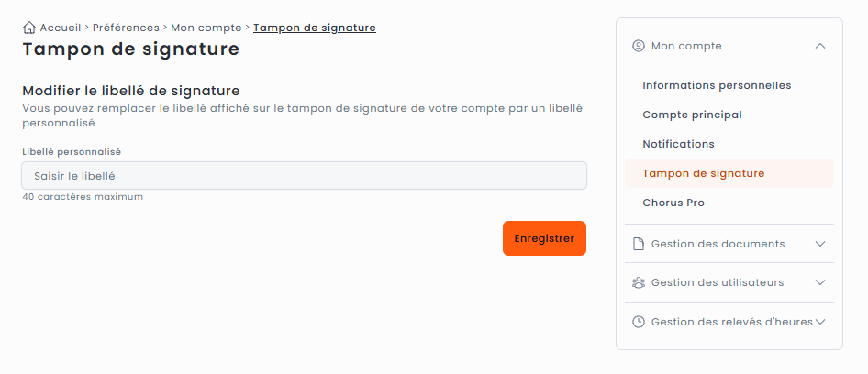This screenshot has height=374, width=868.
Task: Follow the Accueil breadcrumb link
Action: pos(61,27)
